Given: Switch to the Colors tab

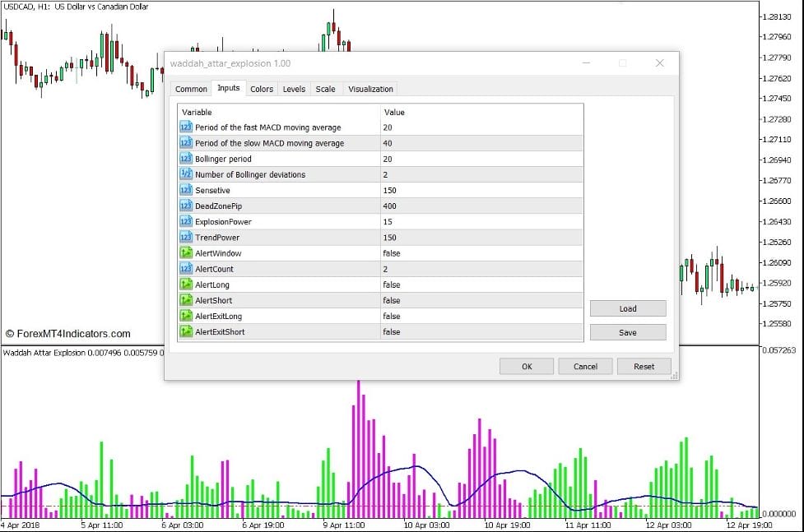Looking at the screenshot, I should click(262, 89).
